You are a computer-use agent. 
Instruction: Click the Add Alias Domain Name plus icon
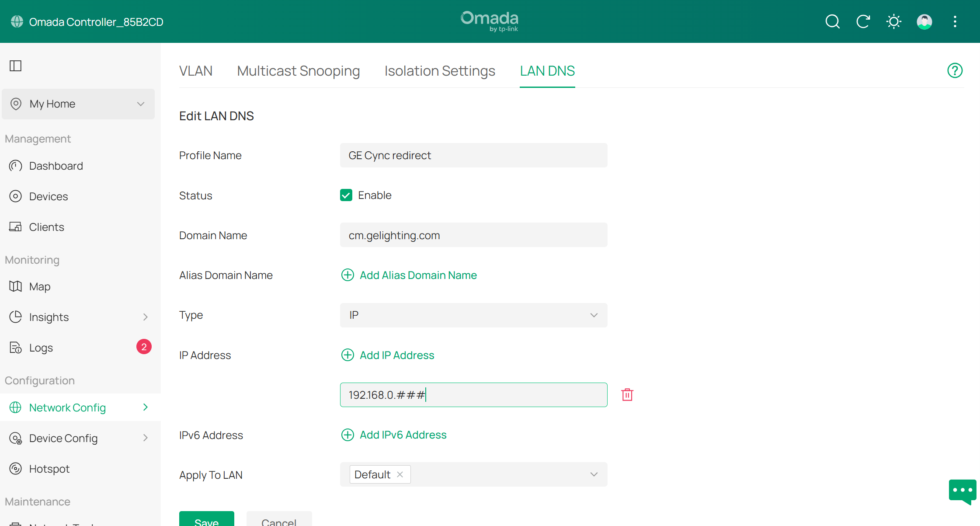pos(348,275)
